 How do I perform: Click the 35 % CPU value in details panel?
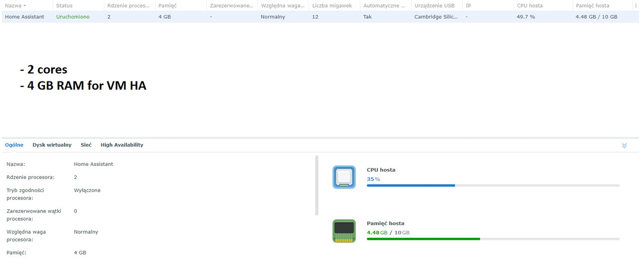(373, 179)
